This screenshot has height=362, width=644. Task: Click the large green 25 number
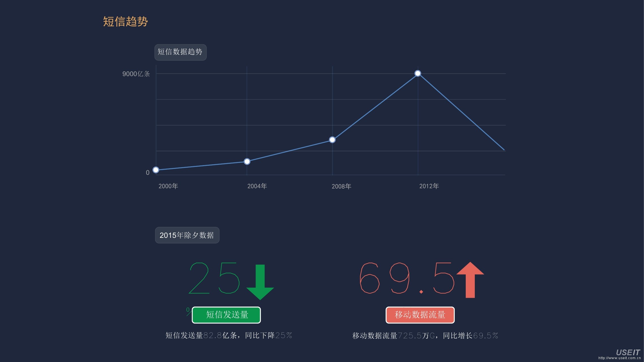[214, 278]
